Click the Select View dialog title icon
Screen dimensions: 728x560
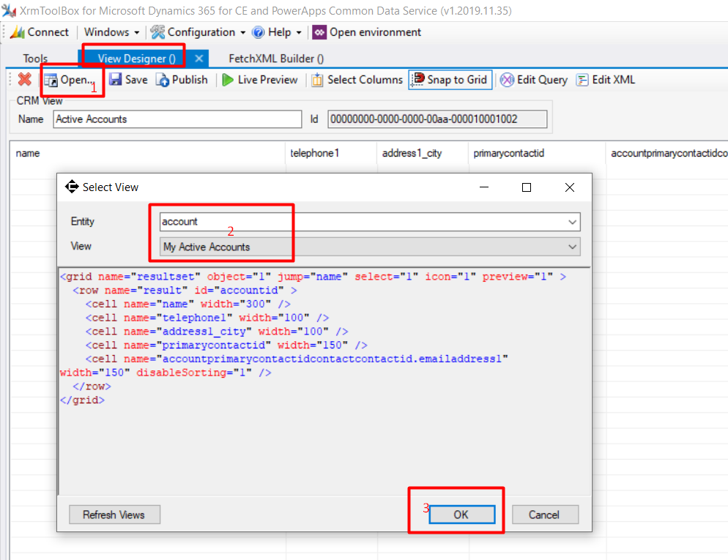click(x=72, y=187)
